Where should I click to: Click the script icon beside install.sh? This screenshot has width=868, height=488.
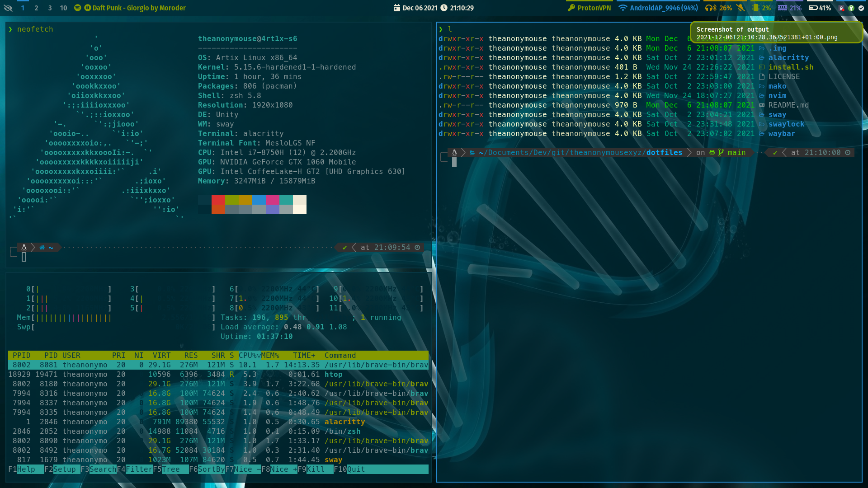click(762, 67)
